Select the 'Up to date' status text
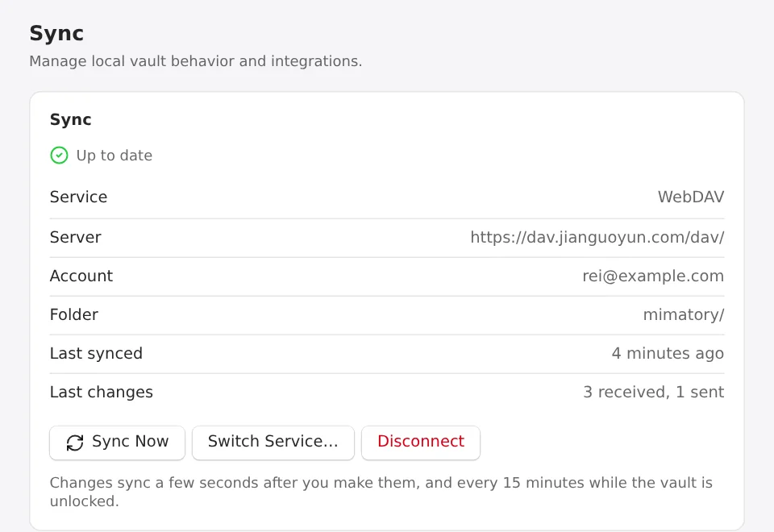774x532 pixels. (x=114, y=156)
